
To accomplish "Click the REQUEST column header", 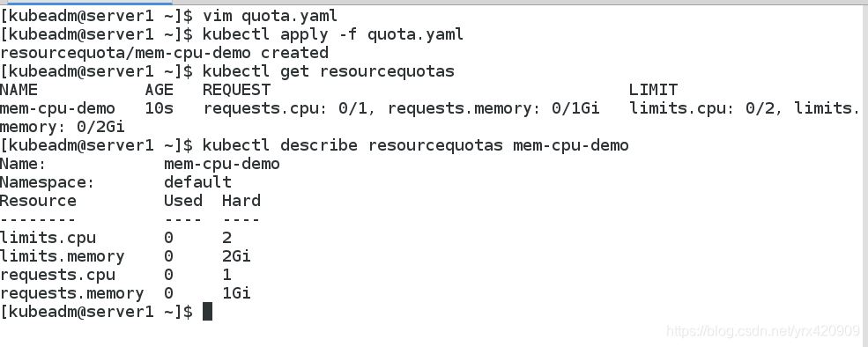I will 236,90.
